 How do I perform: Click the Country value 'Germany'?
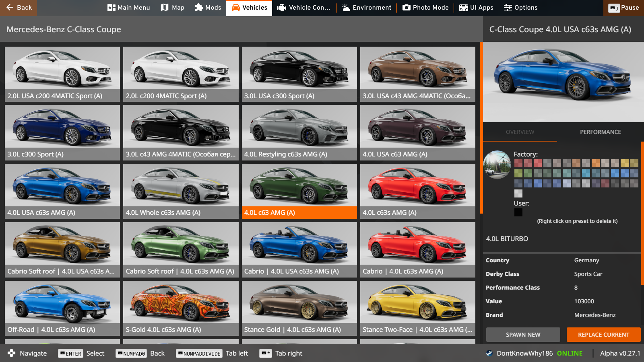[586, 260]
